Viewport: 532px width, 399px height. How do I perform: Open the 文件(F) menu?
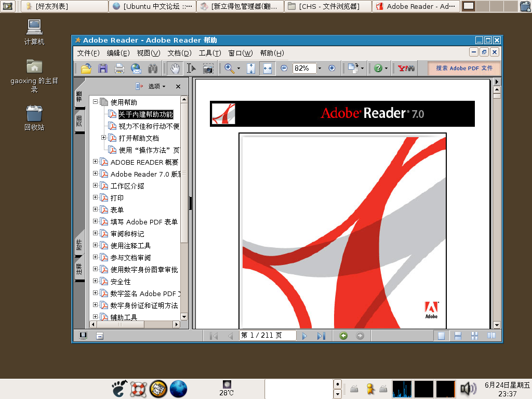point(88,54)
